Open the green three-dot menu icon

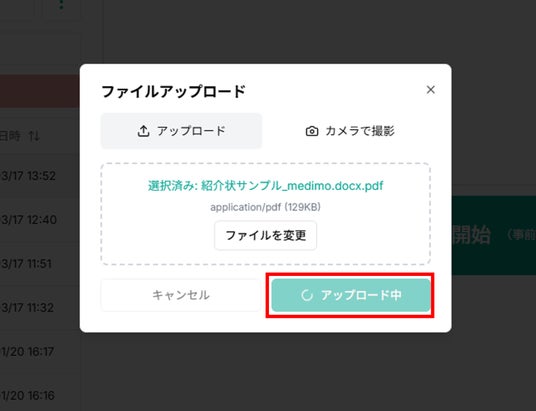click(x=61, y=4)
